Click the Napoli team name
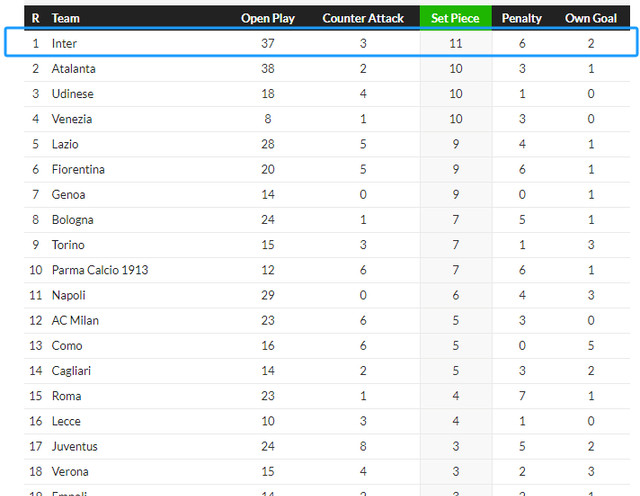 click(x=69, y=295)
